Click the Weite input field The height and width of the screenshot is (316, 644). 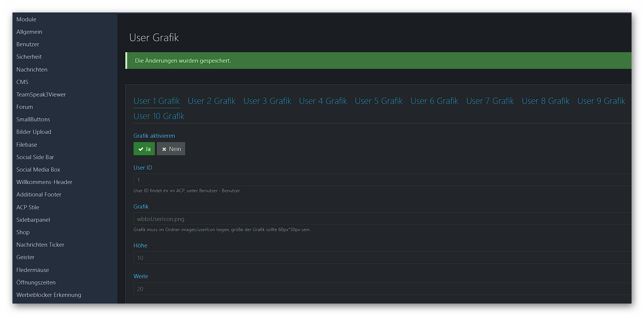[381, 289]
